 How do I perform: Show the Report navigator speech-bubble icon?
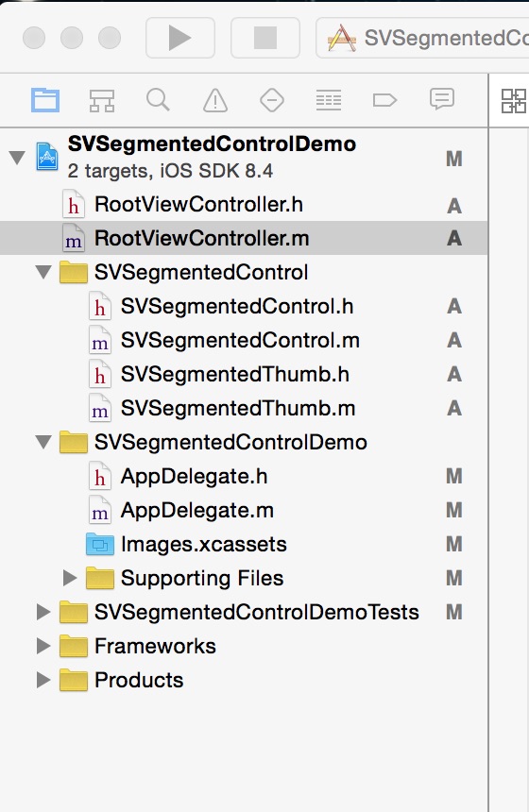coord(442,99)
